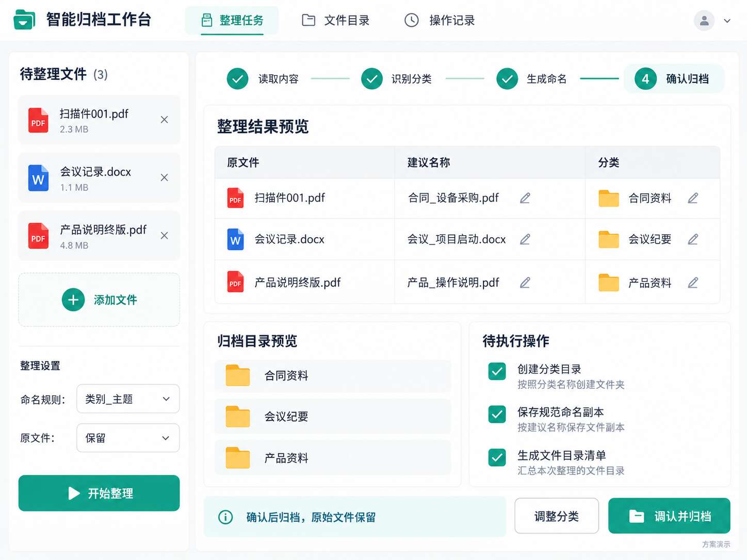747x560 pixels.
Task: Remove 扫描件001.pdf from pending files
Action: [164, 120]
